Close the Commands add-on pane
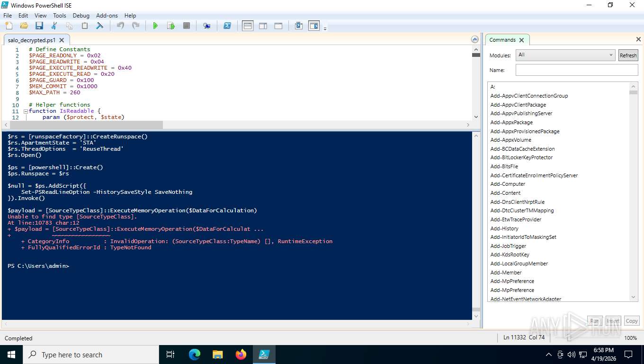644x364 pixels. [x=638, y=39]
